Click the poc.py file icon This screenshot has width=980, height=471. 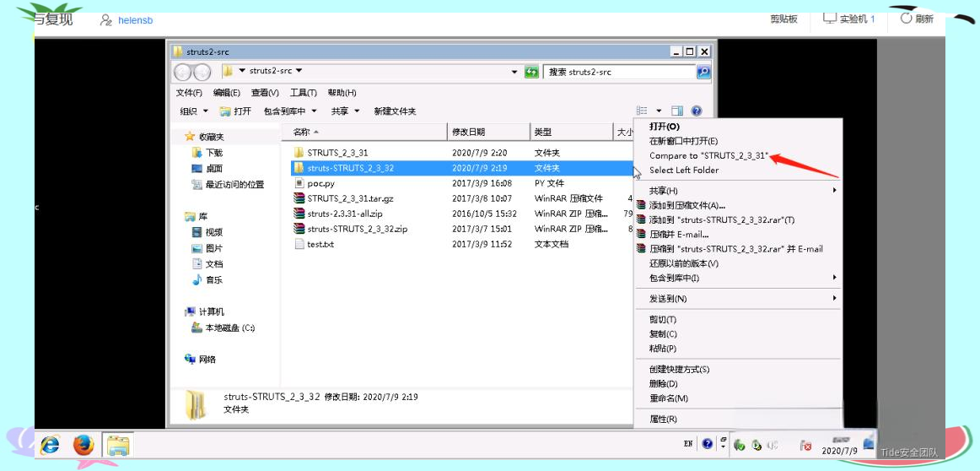pyautogui.click(x=299, y=183)
